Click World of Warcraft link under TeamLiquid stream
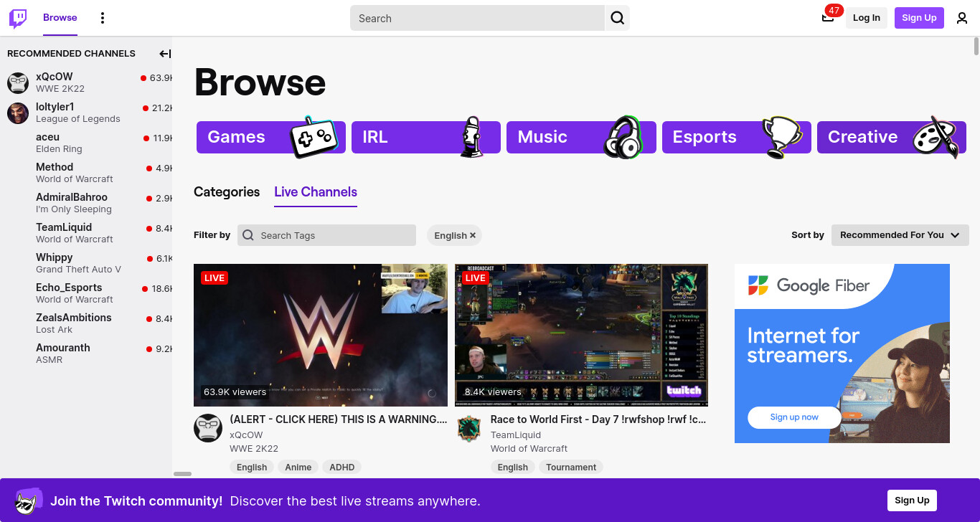The width and height of the screenshot is (980, 522). click(529, 448)
